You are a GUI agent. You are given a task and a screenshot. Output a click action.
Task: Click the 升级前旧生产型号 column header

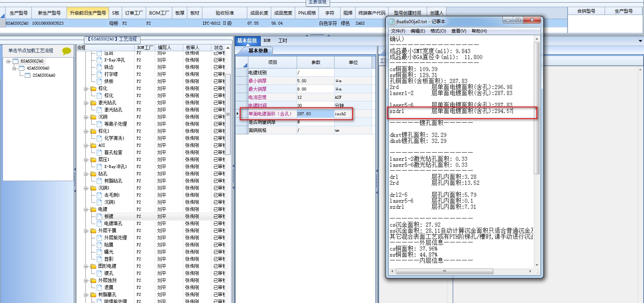(x=88, y=13)
